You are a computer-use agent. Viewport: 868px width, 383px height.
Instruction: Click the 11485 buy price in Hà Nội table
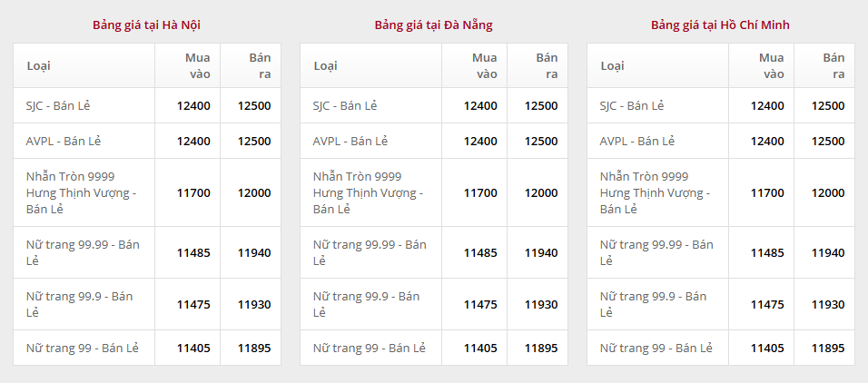click(193, 252)
